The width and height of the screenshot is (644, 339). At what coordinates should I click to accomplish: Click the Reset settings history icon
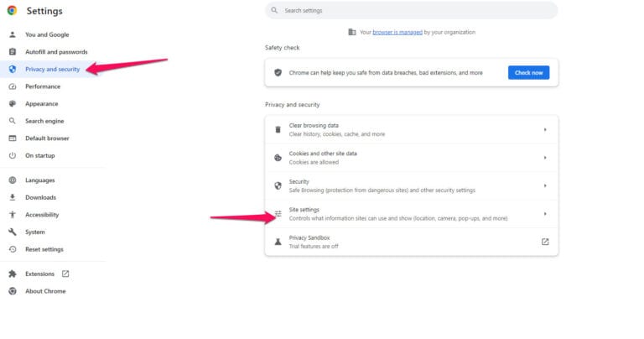pyautogui.click(x=12, y=249)
